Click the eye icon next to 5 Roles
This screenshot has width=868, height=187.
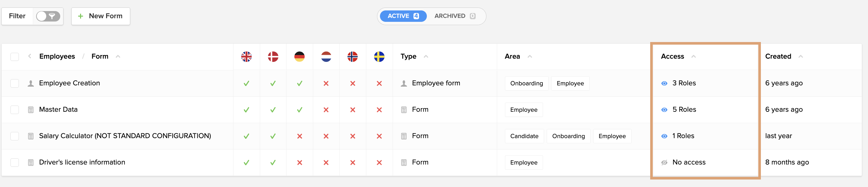coord(664,109)
